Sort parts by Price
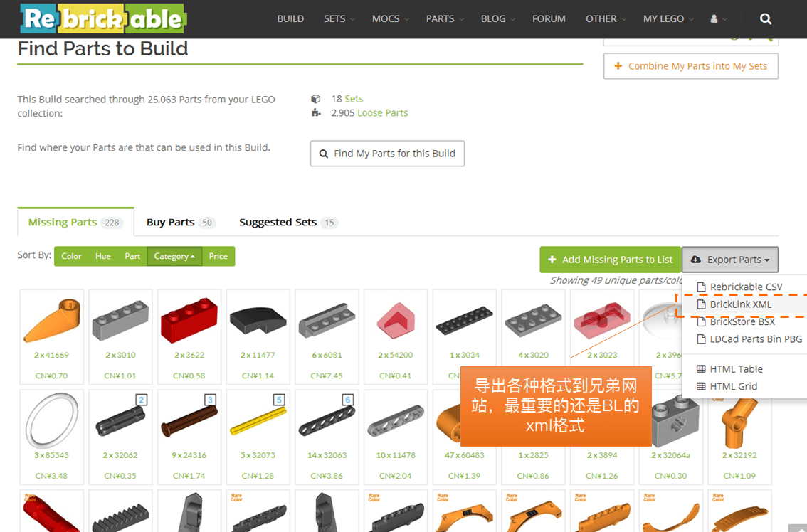This screenshot has width=807, height=532. [x=218, y=256]
